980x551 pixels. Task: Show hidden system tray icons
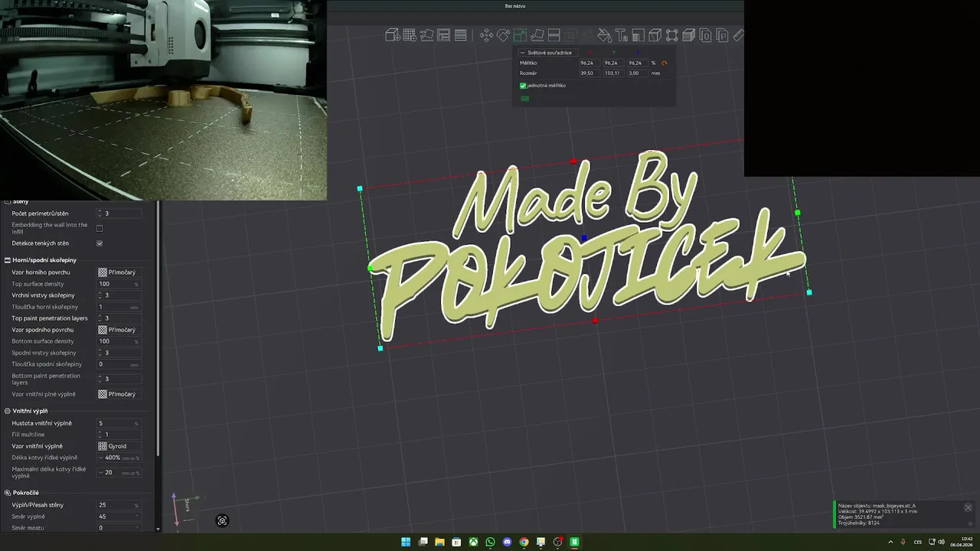tap(890, 542)
